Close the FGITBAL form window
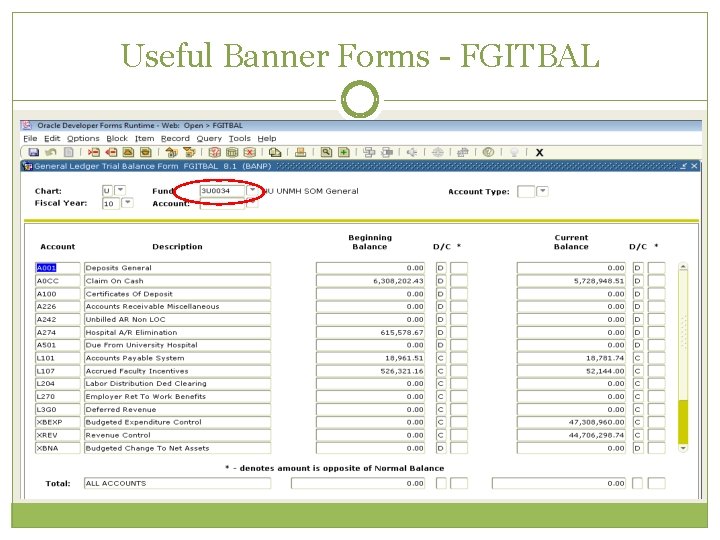720x540 pixels. (694, 166)
